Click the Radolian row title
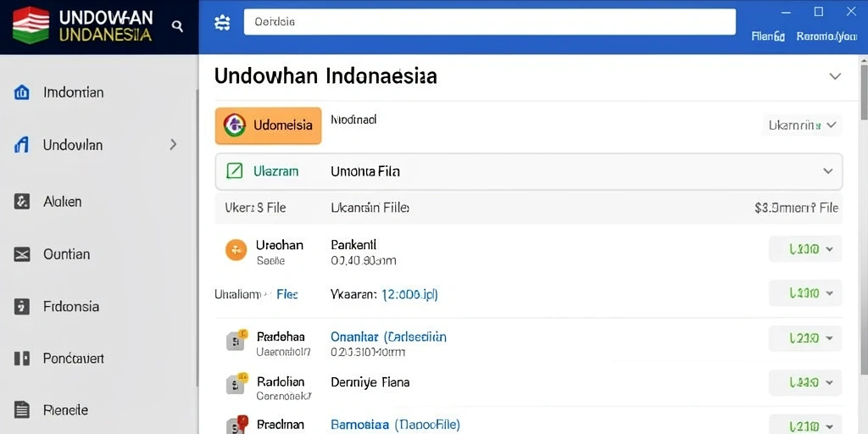Image resolution: width=868 pixels, height=434 pixels. [281, 381]
